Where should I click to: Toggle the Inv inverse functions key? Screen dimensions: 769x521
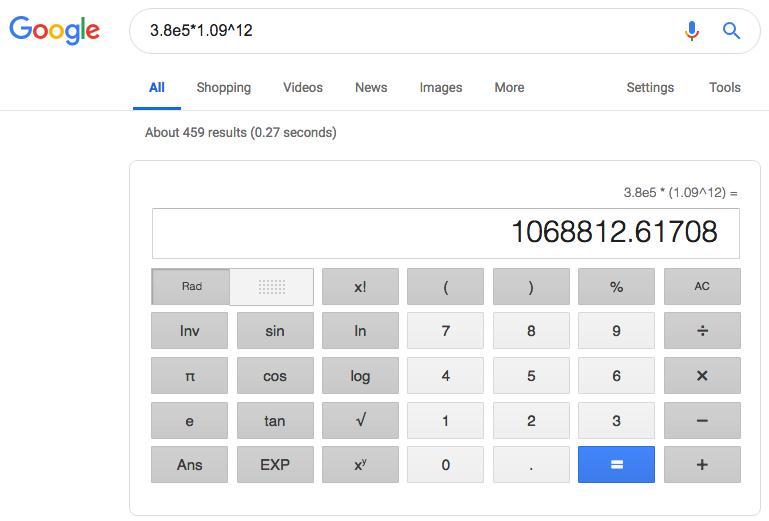(x=189, y=331)
